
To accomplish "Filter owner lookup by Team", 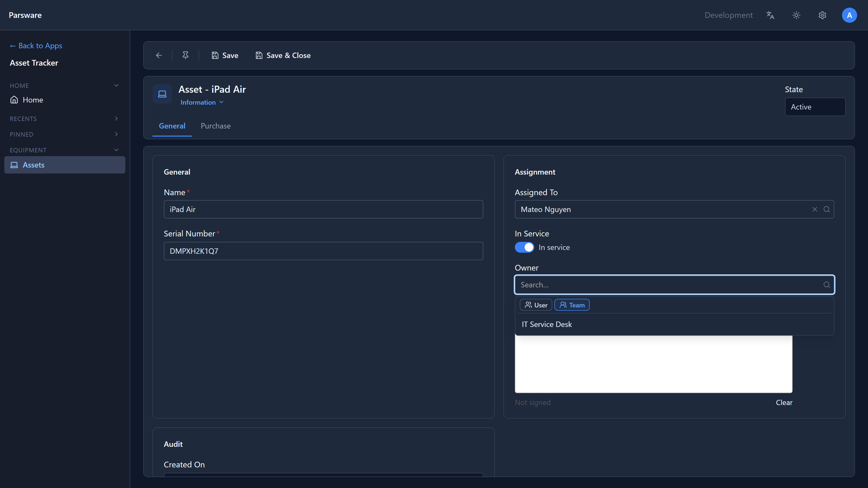I will [572, 305].
